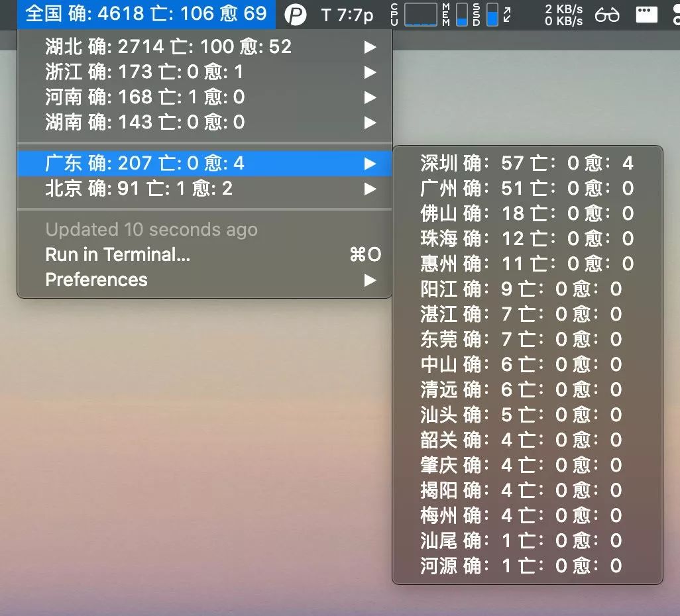
Task: Click the T 7:7p timer item
Action: (347, 16)
